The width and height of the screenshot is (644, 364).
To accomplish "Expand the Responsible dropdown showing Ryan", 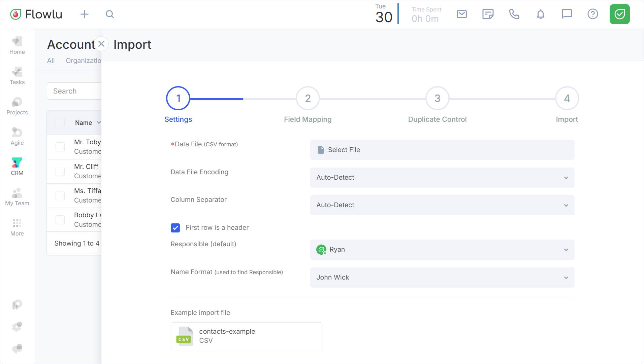I will [x=442, y=250].
